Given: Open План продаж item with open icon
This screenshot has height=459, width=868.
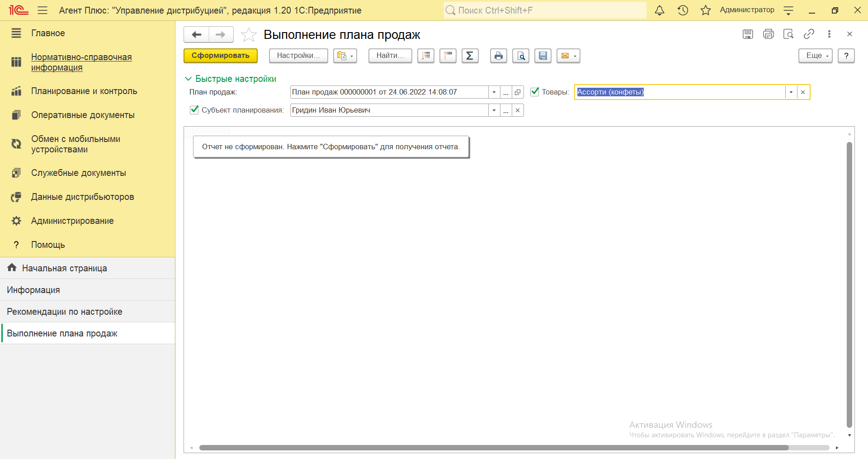Looking at the screenshot, I should [x=518, y=92].
